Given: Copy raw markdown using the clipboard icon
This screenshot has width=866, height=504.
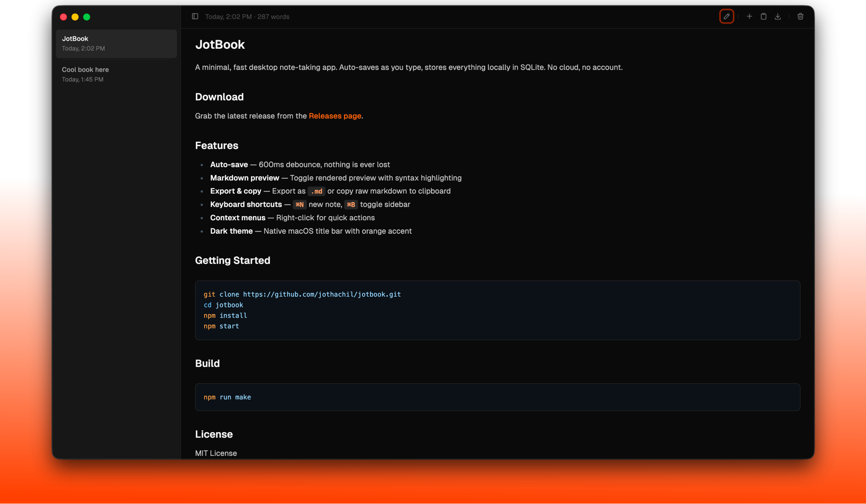Looking at the screenshot, I should [763, 16].
